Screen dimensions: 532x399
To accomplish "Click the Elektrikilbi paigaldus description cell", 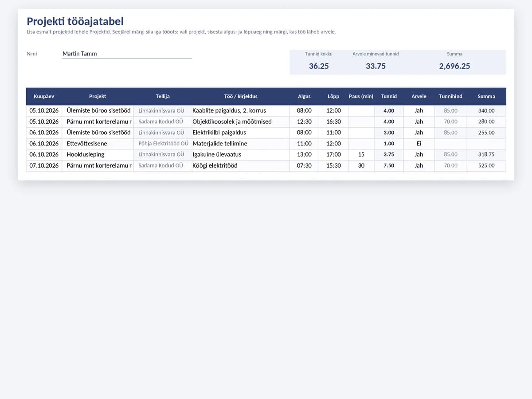I will [241, 133].
